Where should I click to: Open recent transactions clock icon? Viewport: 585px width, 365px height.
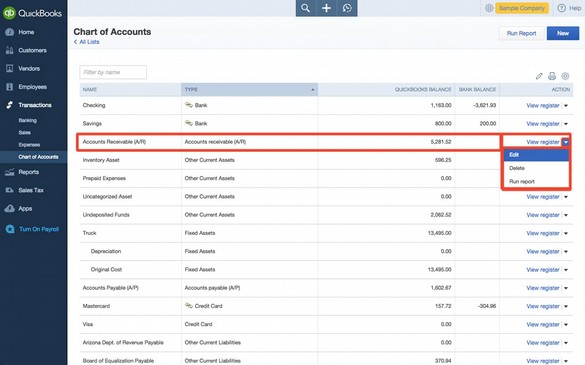tap(347, 8)
